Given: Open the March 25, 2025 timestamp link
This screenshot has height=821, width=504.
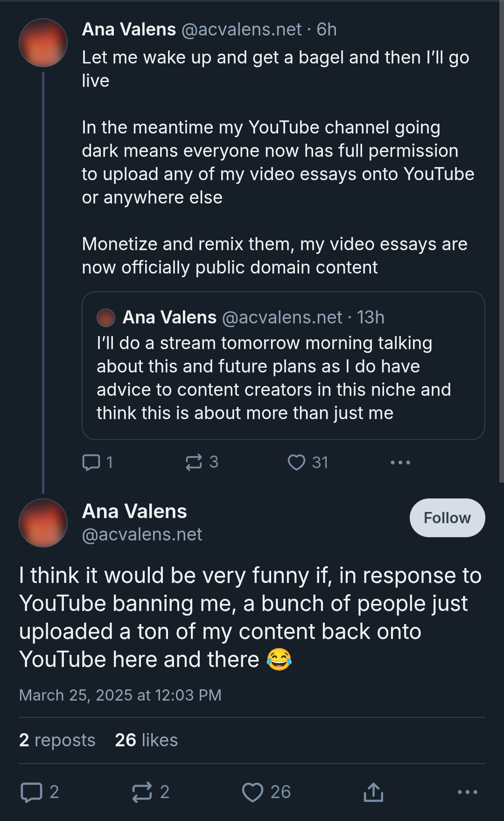Looking at the screenshot, I should (x=120, y=695).
